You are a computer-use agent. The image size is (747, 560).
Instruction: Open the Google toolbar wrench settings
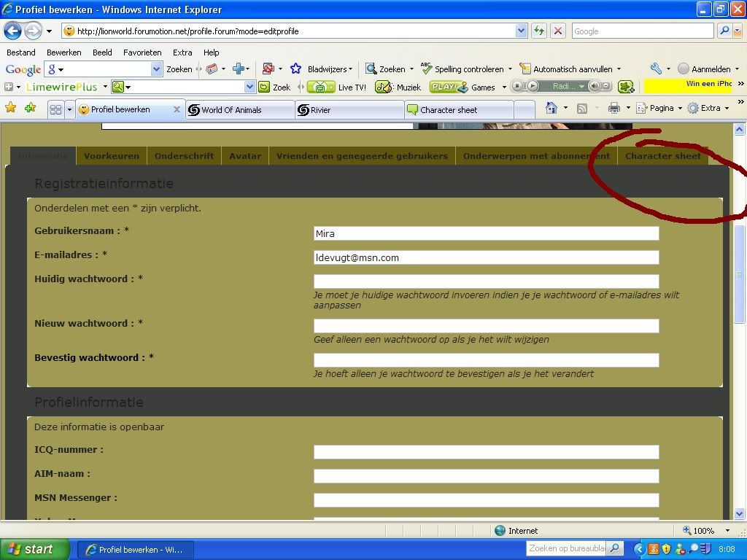click(x=656, y=69)
